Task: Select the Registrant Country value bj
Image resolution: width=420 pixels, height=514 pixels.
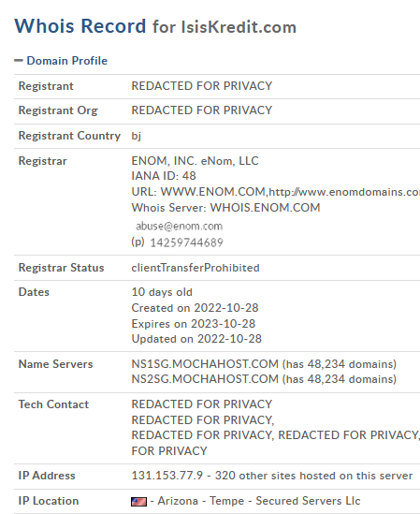Action: point(137,136)
